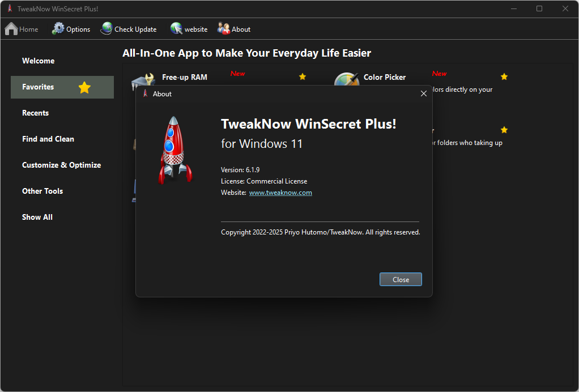Click TweakNow rocket icon in main title bar
This screenshot has width=579, height=392.
[x=10, y=8]
